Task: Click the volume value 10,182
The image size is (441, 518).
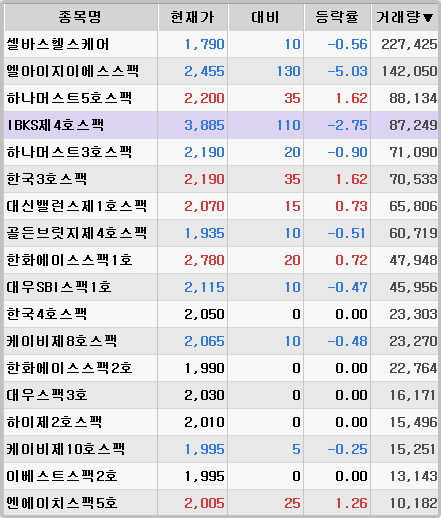Action: [413, 503]
